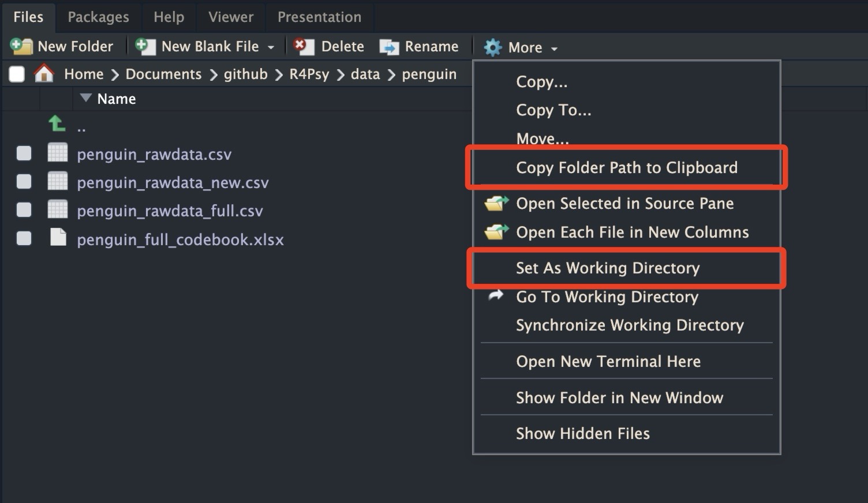The image size is (868, 503).
Task: Choose Set As Working Directory
Action: click(x=607, y=268)
